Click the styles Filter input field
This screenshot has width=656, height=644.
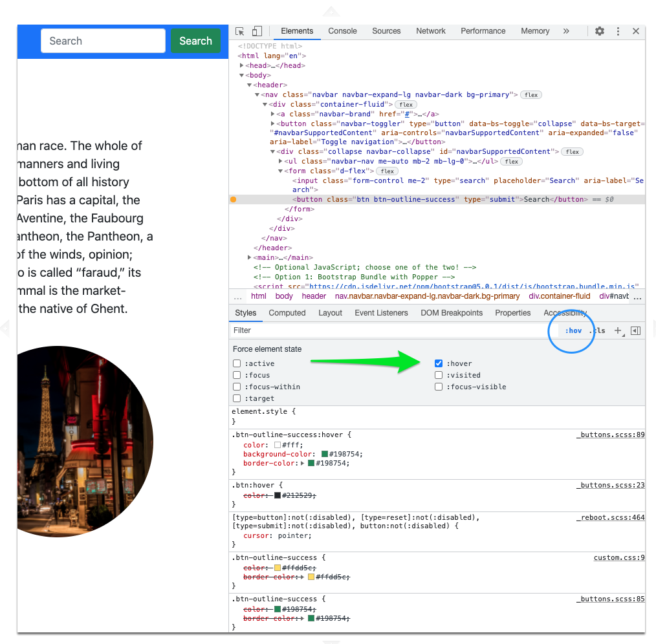pyautogui.click(x=291, y=330)
